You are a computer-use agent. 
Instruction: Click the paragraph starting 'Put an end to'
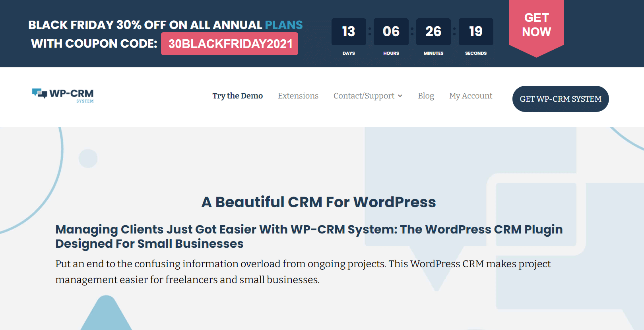303,272
